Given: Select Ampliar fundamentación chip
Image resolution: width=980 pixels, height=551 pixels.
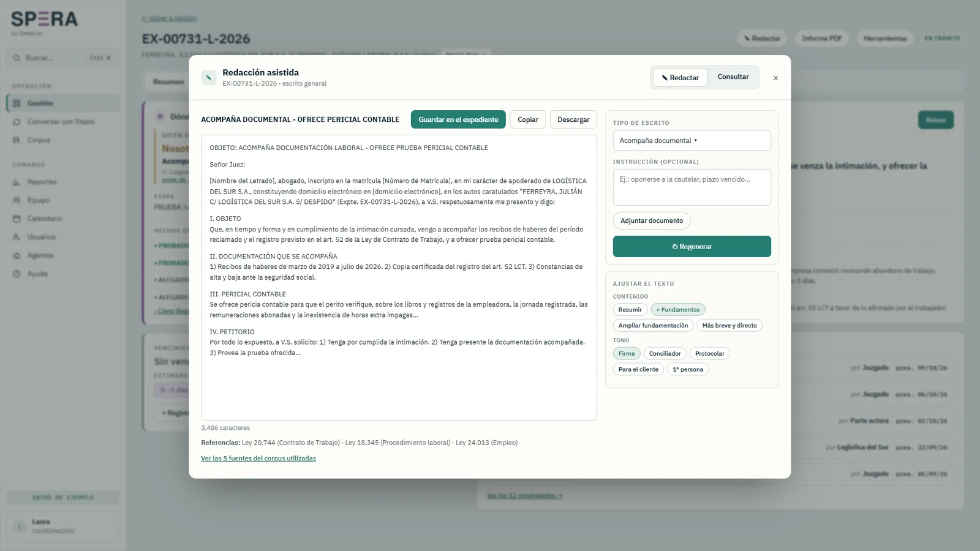Looking at the screenshot, I should point(653,326).
